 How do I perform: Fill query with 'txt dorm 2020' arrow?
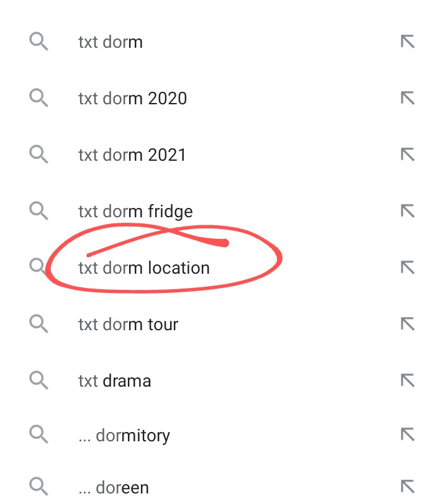coord(408,97)
